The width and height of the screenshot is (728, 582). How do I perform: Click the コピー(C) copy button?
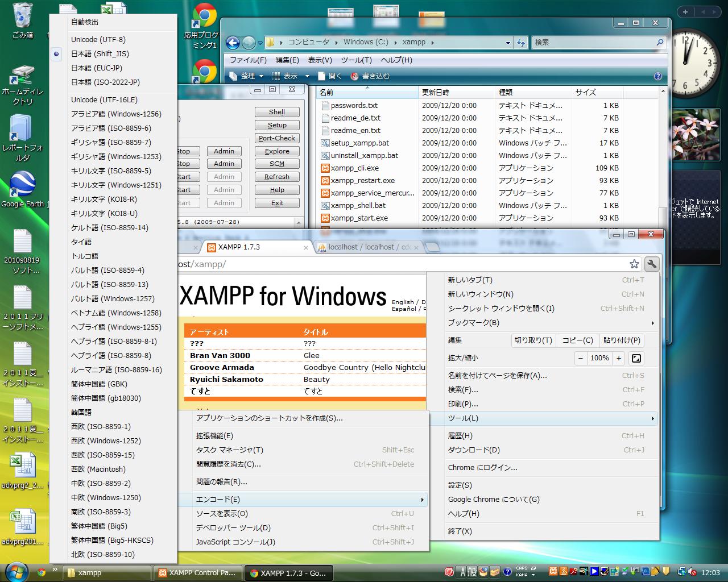[577, 340]
